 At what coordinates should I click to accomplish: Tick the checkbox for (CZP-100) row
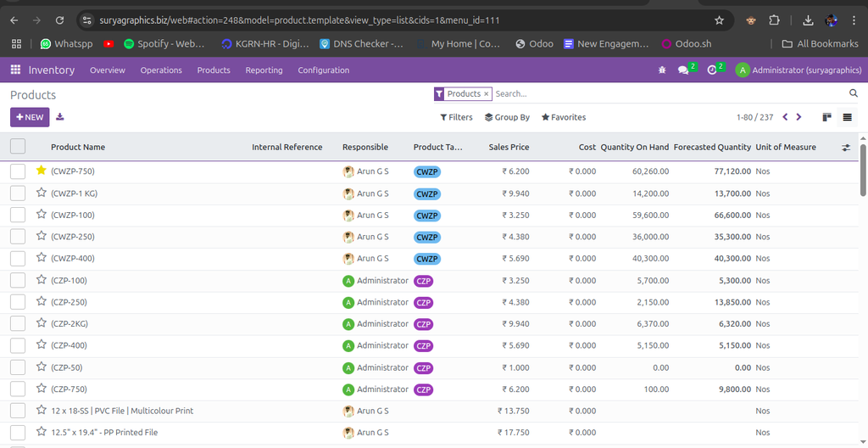click(18, 280)
